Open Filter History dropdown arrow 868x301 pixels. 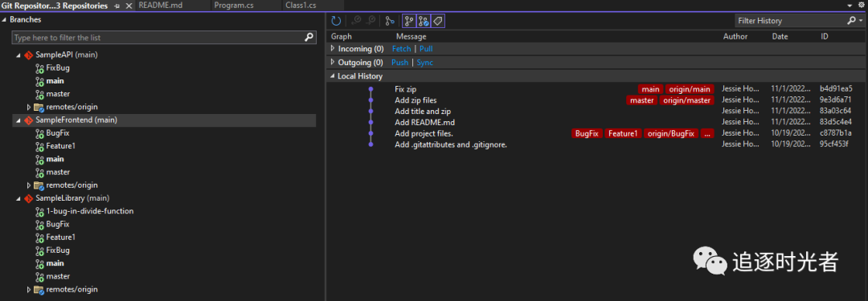click(861, 21)
